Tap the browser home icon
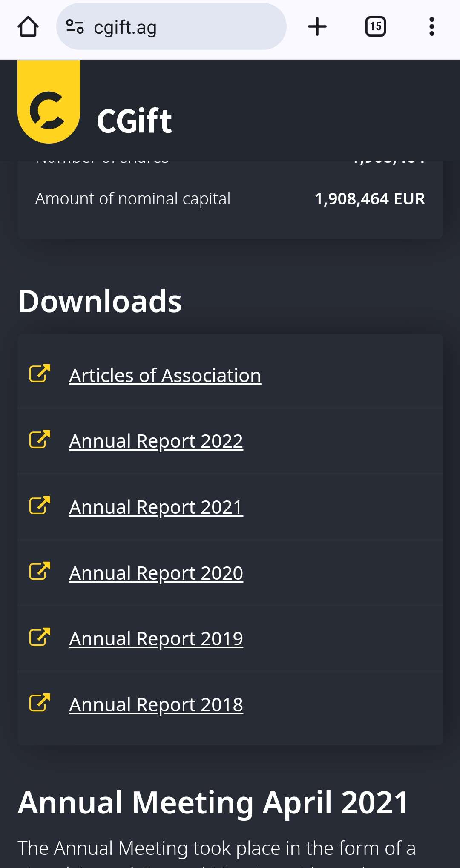Image resolution: width=460 pixels, height=868 pixels. [28, 27]
